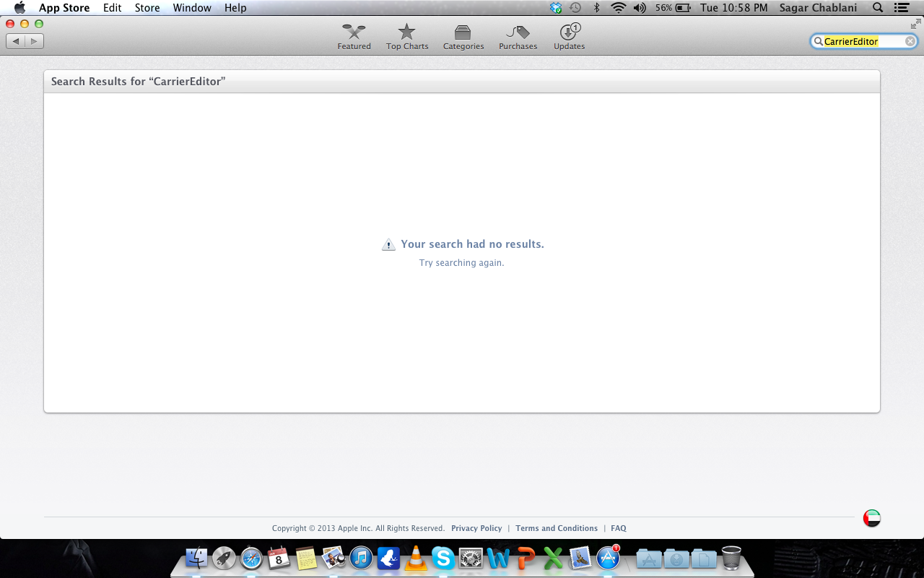Screen dimensions: 924x578
Task: Open the blue frog app in the Dock
Action: click(x=388, y=558)
